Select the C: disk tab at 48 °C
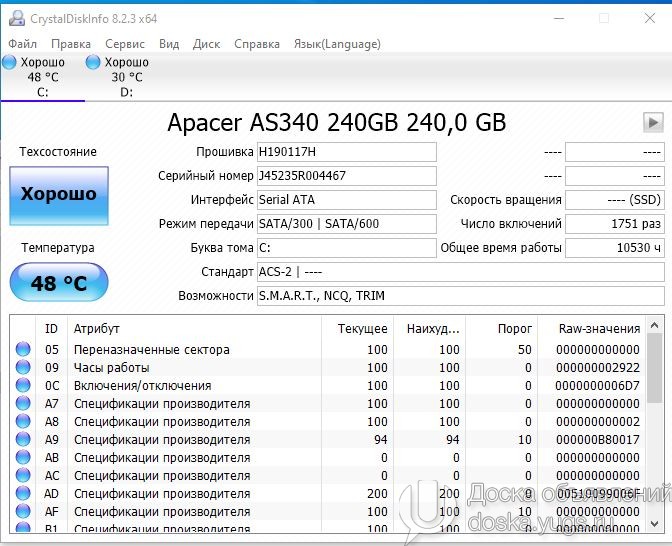 (x=42, y=77)
